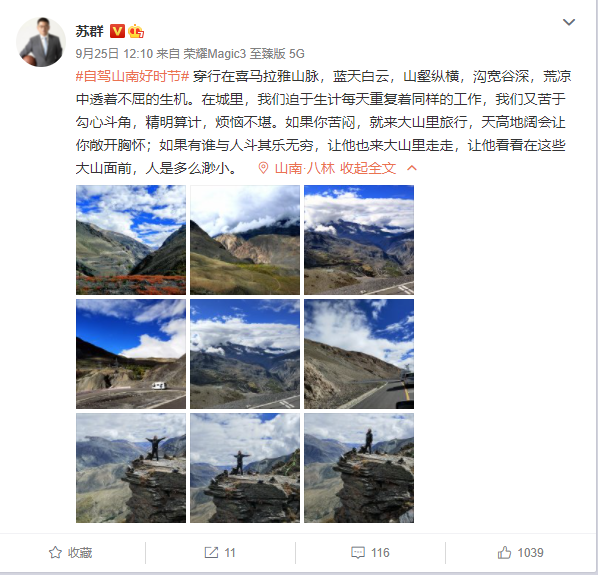Screen dimensions: 598x575
Task: Click the star 收藏 favorite icon
Action: 55,553
